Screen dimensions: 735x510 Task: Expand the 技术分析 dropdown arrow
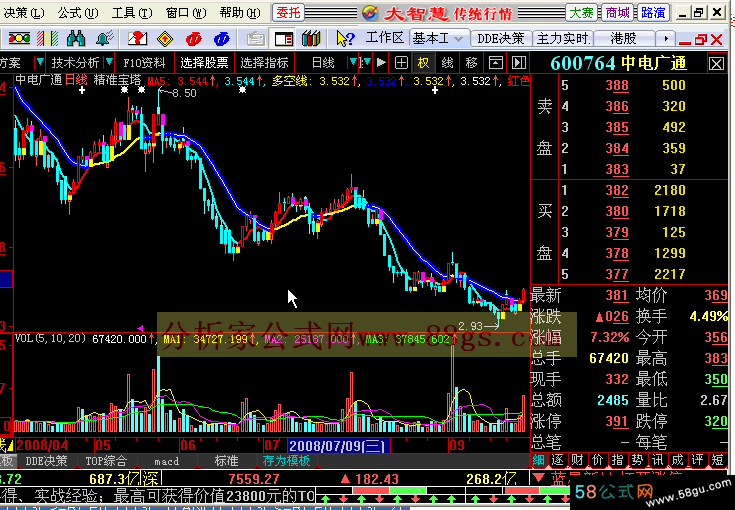coord(109,62)
